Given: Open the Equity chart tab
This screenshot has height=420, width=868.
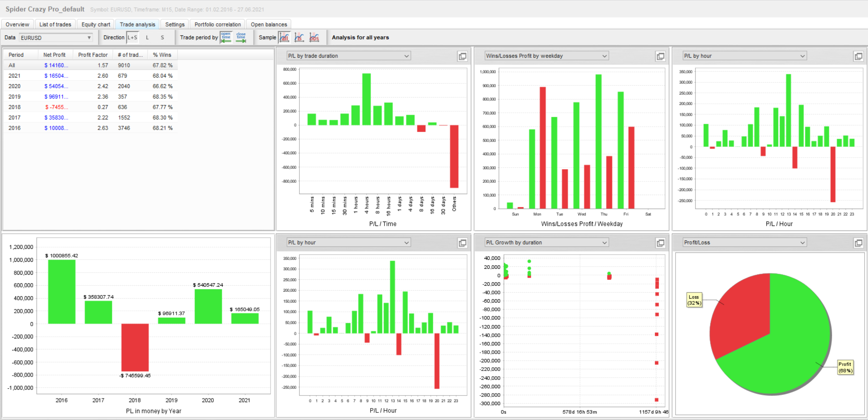Looking at the screenshot, I should click(96, 24).
